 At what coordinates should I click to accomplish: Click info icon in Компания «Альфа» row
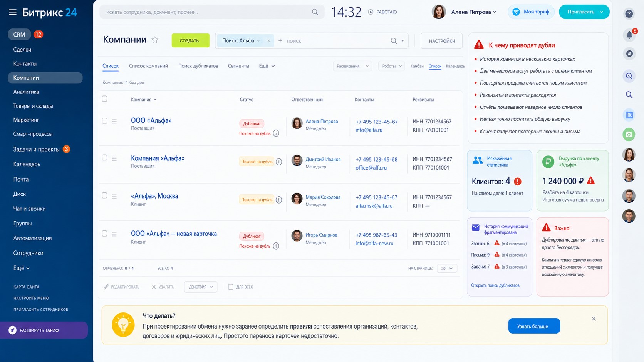pos(279,162)
